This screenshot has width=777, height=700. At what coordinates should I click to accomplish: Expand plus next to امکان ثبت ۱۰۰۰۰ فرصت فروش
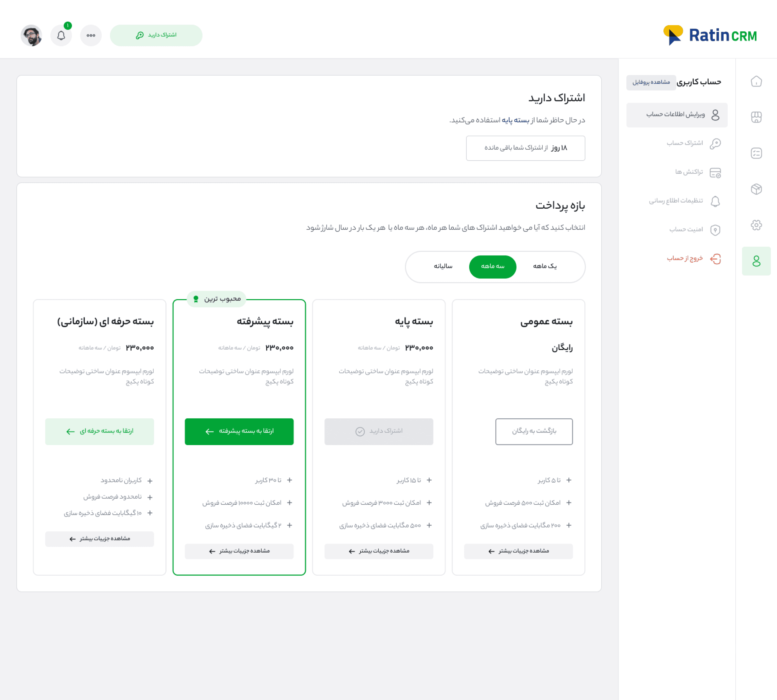(x=290, y=503)
